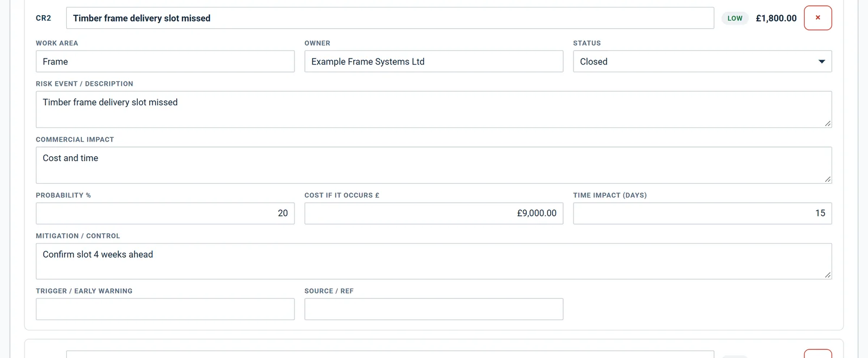Click the 'WORK AREA' label
868x358 pixels.
(57, 43)
